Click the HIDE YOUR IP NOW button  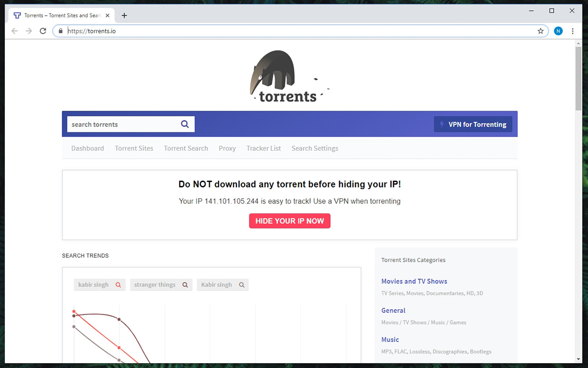290,221
